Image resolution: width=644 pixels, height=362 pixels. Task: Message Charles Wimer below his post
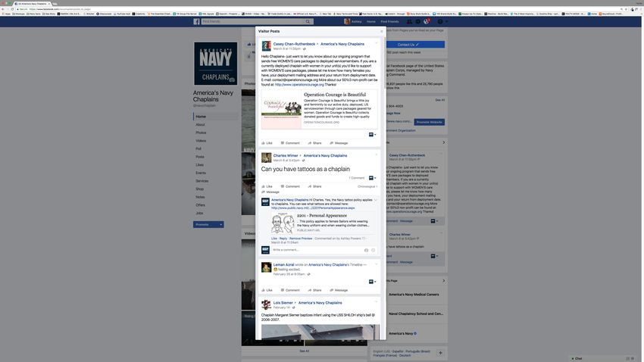(270, 192)
